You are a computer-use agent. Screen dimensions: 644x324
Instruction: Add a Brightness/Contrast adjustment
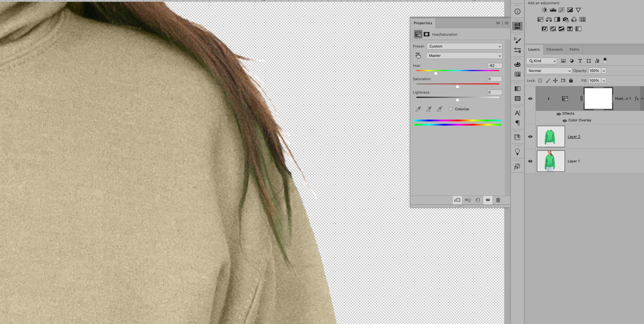544,10
